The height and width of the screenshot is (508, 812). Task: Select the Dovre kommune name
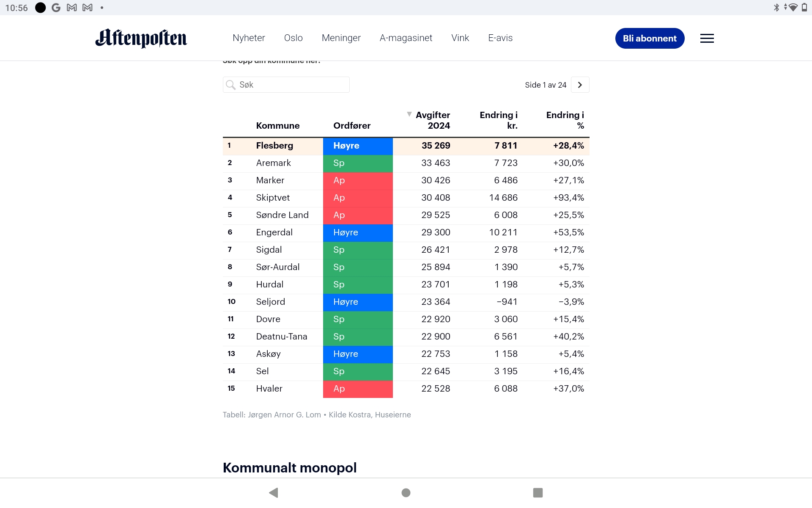coord(268,319)
